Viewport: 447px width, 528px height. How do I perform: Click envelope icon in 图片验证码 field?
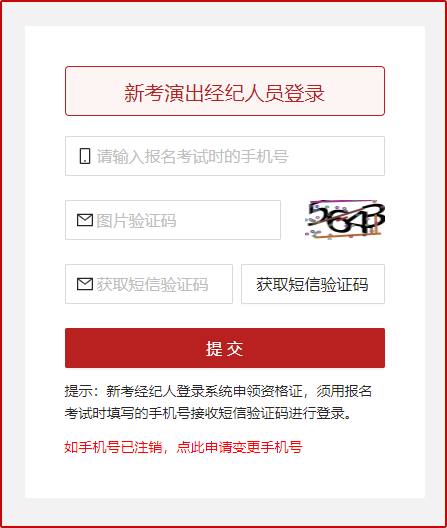click(x=85, y=220)
